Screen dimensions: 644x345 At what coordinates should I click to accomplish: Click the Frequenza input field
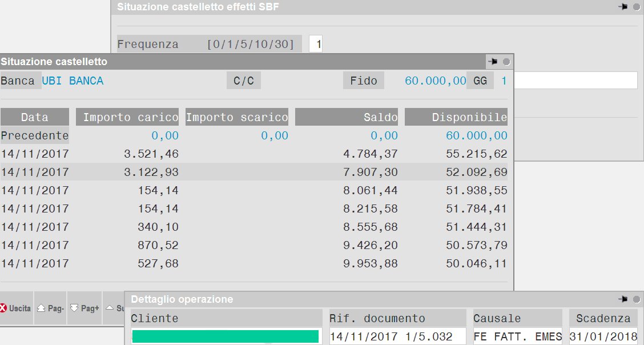(x=316, y=44)
